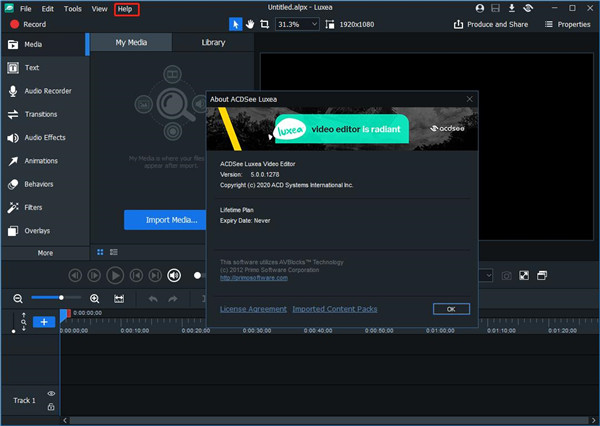This screenshot has height=426, width=600.
Task: Open the Properties panel
Action: (567, 24)
